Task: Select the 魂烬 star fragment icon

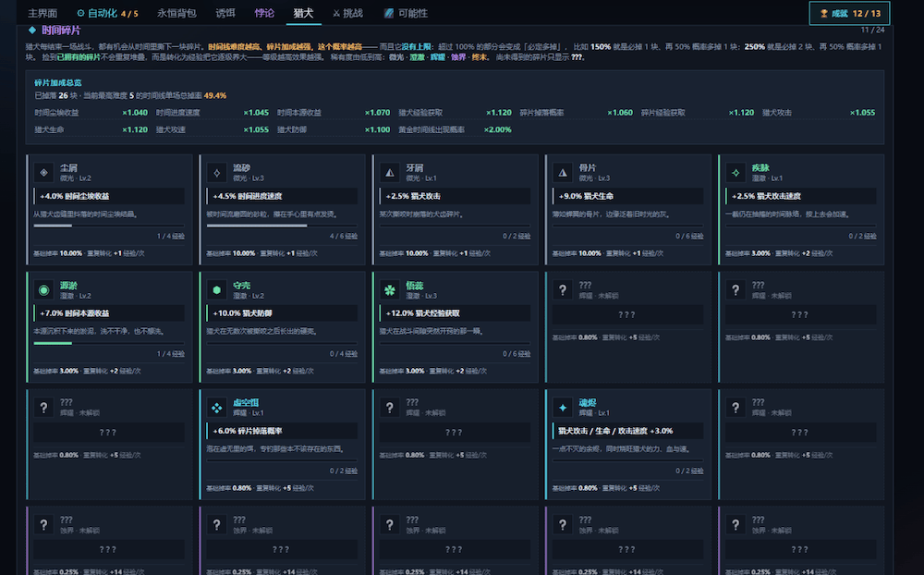Action: pyautogui.click(x=563, y=407)
